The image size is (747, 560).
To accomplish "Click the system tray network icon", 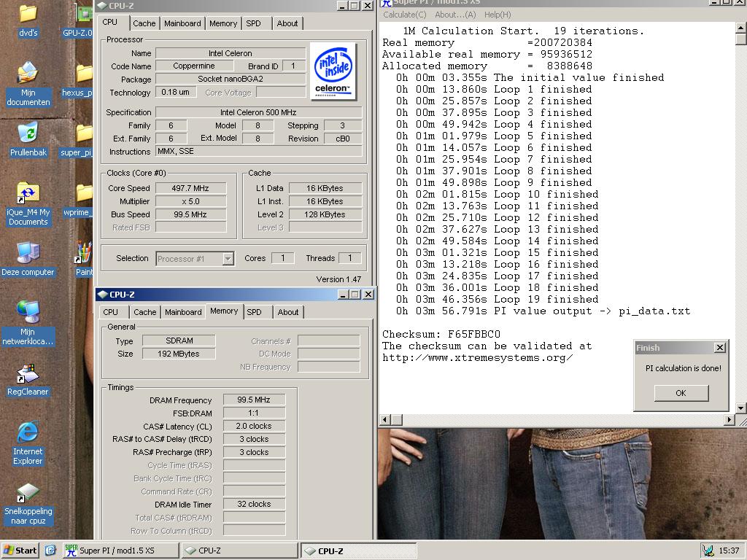I will tap(708, 551).
